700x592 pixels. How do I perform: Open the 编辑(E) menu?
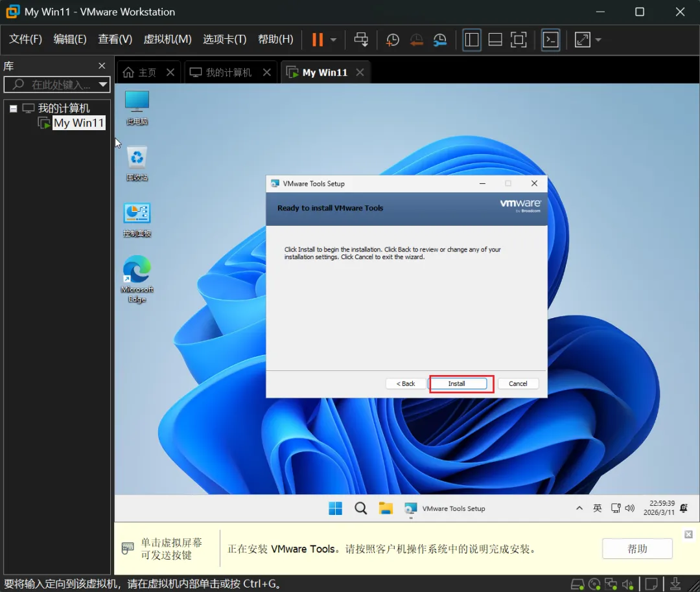pos(69,40)
